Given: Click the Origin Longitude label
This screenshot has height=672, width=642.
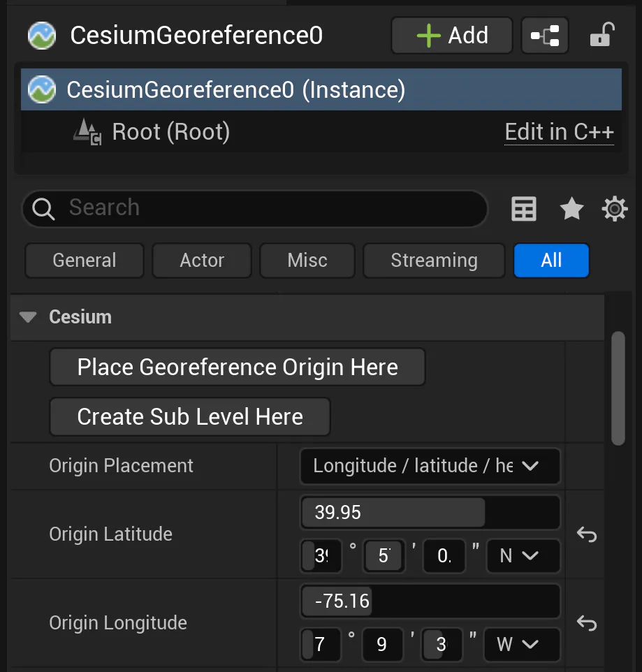Looking at the screenshot, I should coord(118,623).
